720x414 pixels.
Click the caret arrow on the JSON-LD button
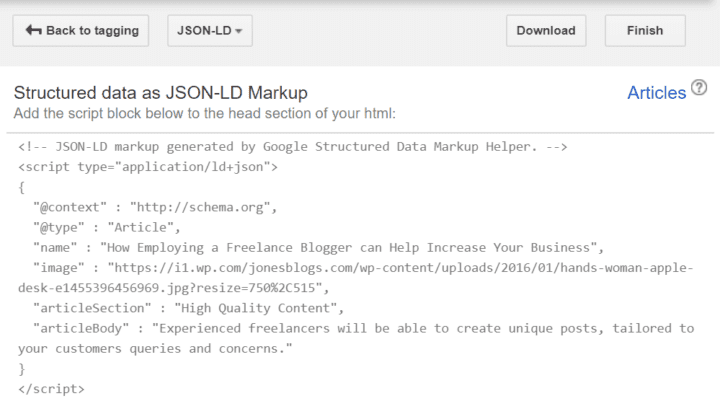click(238, 32)
